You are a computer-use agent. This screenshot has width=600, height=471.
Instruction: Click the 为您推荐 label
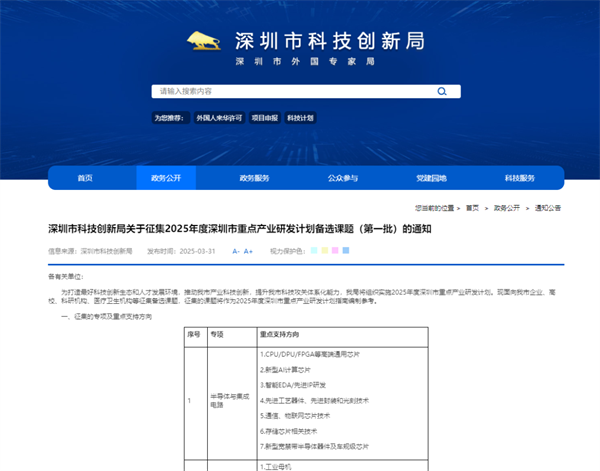[169, 118]
